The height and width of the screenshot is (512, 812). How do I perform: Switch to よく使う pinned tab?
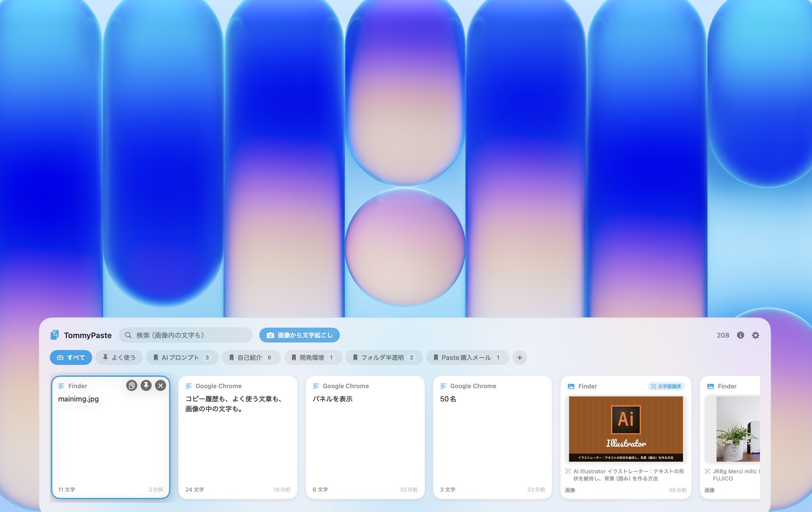click(x=119, y=357)
